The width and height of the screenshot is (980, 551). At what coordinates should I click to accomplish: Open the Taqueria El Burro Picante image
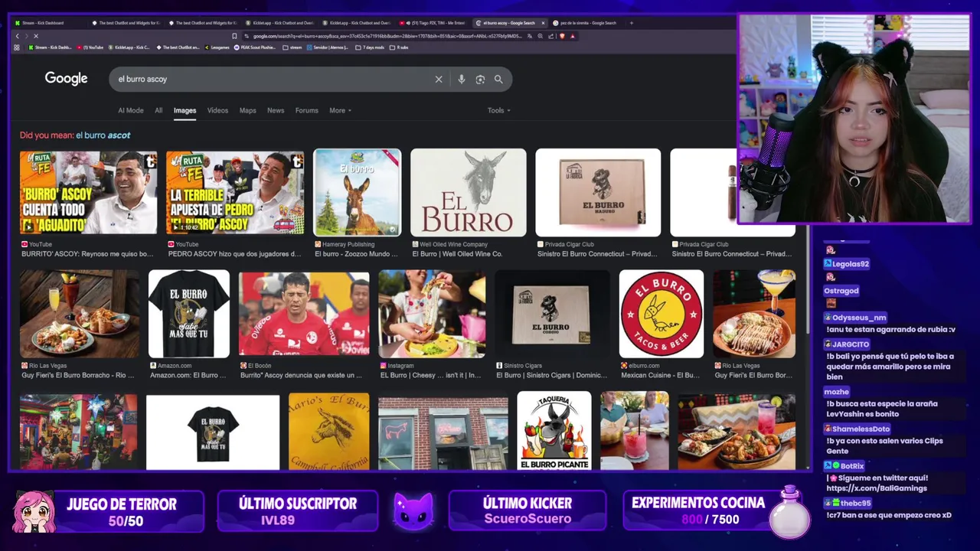pos(554,431)
